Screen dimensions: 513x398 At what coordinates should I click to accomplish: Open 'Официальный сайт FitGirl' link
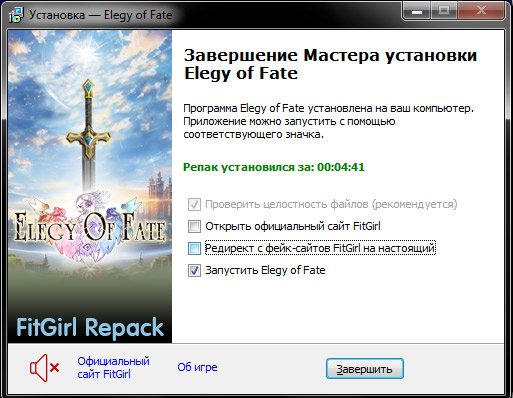113,368
